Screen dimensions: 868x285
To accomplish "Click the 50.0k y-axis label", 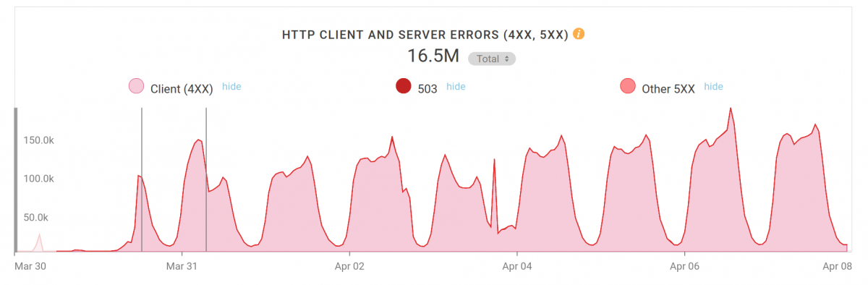I will click(x=37, y=217).
